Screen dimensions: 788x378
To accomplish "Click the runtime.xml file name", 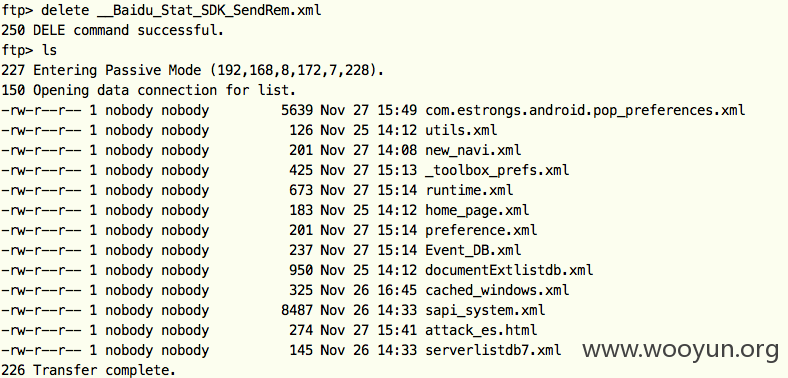I will [x=469, y=191].
